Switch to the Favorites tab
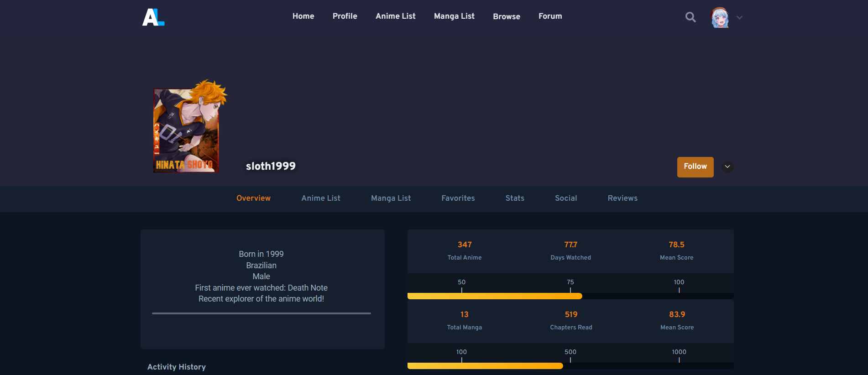Image resolution: width=868 pixels, height=375 pixels. [458, 198]
